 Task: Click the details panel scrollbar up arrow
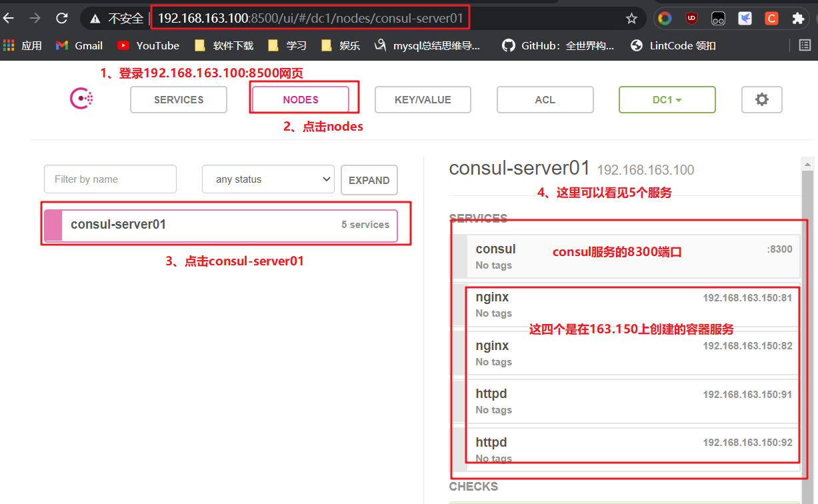coord(808,164)
